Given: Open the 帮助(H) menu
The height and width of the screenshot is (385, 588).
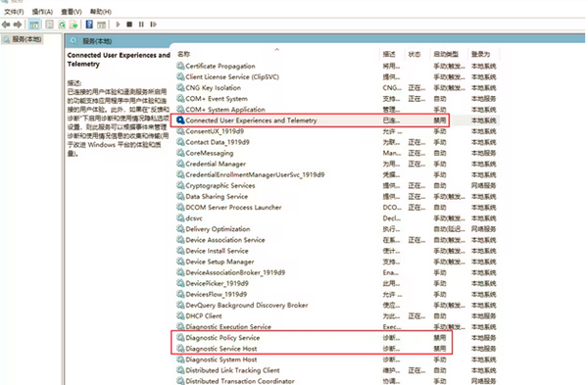Looking at the screenshot, I should pyautogui.click(x=101, y=12).
